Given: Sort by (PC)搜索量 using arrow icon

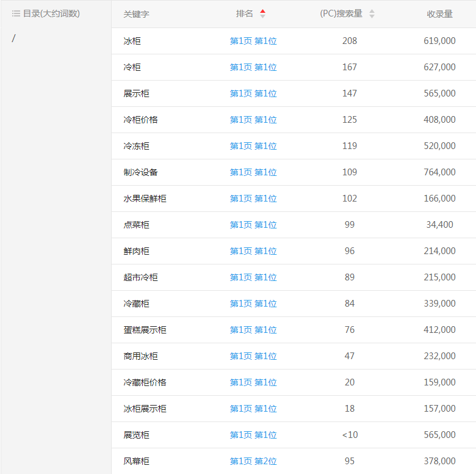Looking at the screenshot, I should [x=372, y=14].
